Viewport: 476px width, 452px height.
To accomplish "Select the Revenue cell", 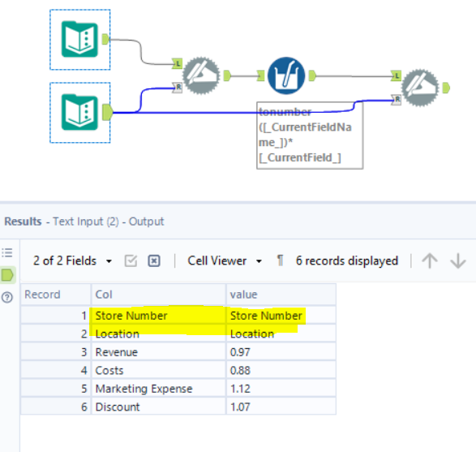I will (158, 352).
